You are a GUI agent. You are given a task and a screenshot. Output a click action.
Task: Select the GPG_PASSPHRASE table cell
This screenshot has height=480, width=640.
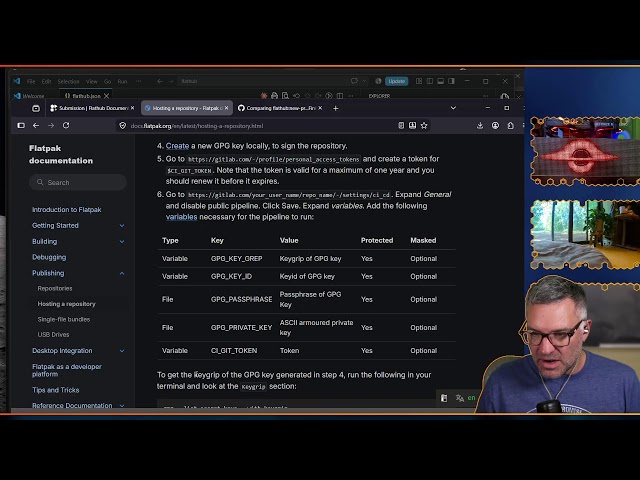point(241,299)
